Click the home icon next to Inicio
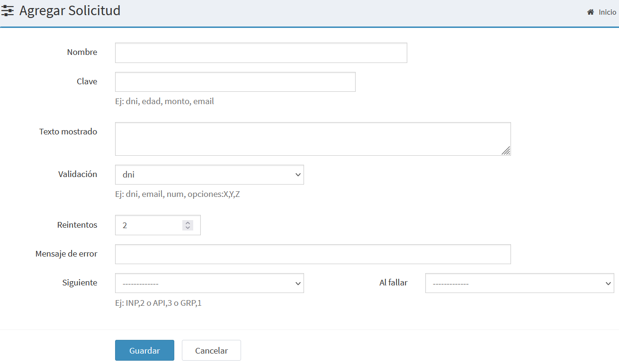 (x=591, y=12)
